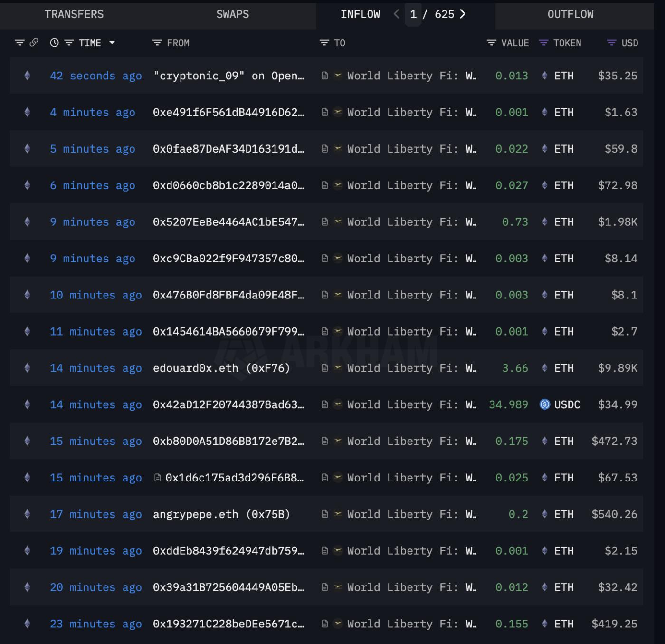Image resolution: width=665 pixels, height=644 pixels.
Task: Click the ETH token icon in the angrypepe.eth row
Action: coord(545,514)
